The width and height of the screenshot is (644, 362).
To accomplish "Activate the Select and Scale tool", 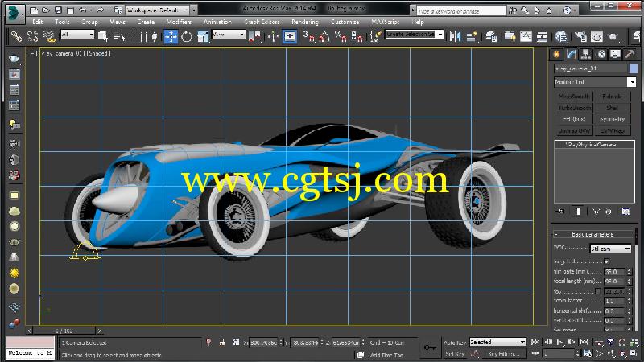I will (x=203, y=36).
